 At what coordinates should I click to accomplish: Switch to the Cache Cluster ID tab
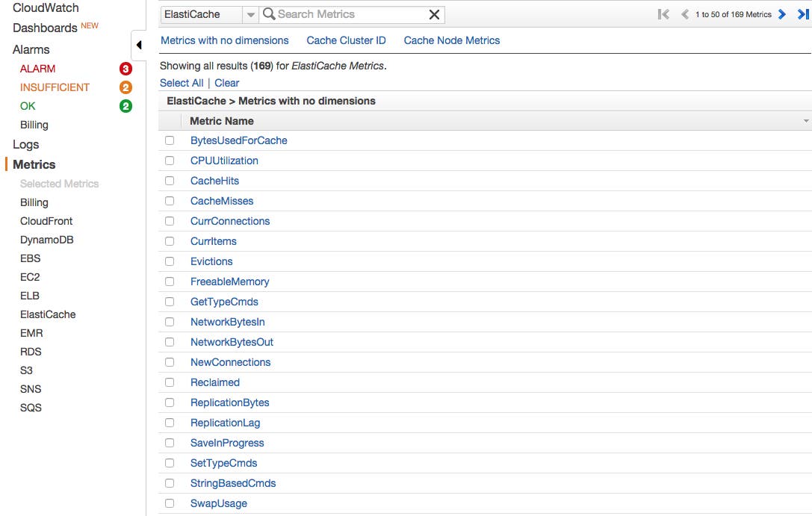(x=346, y=40)
